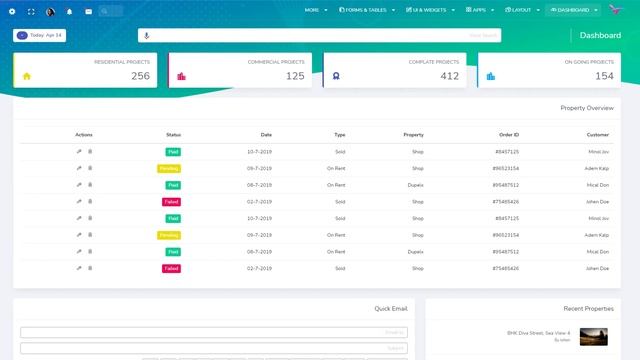Edit the first Minal Jov order row
Screen dimensions: 640x360
tap(79, 151)
